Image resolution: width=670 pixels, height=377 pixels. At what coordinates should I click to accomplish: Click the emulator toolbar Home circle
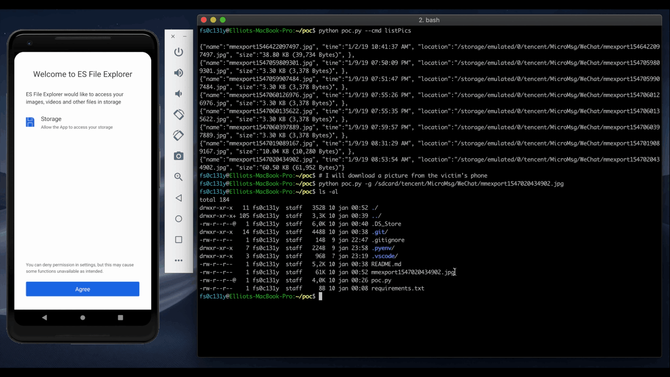tap(179, 219)
